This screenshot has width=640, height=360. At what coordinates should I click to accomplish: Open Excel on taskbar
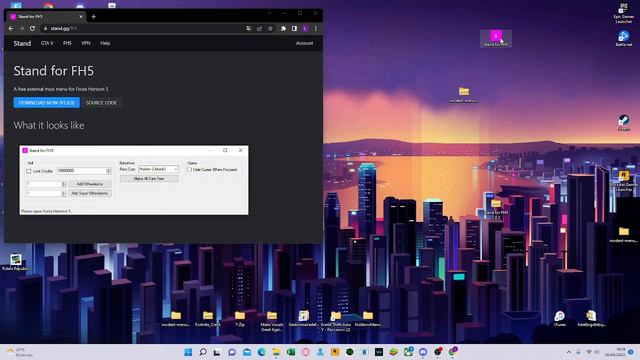(291, 352)
